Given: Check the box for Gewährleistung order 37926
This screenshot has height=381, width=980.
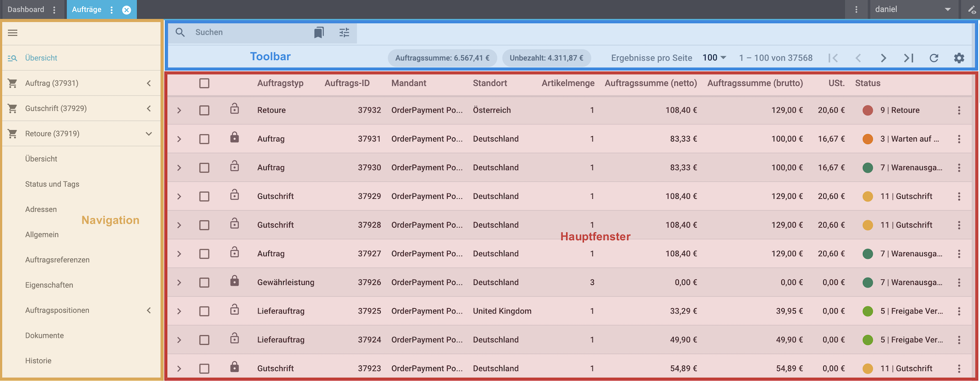Looking at the screenshot, I should click(204, 282).
